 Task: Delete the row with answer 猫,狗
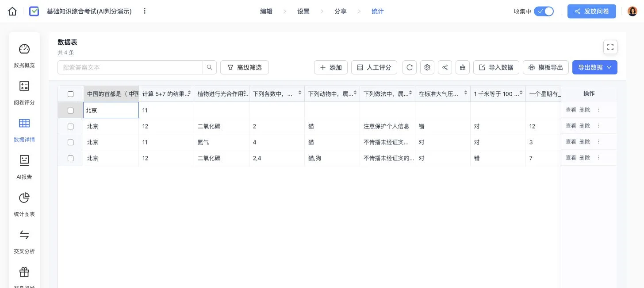click(x=585, y=158)
